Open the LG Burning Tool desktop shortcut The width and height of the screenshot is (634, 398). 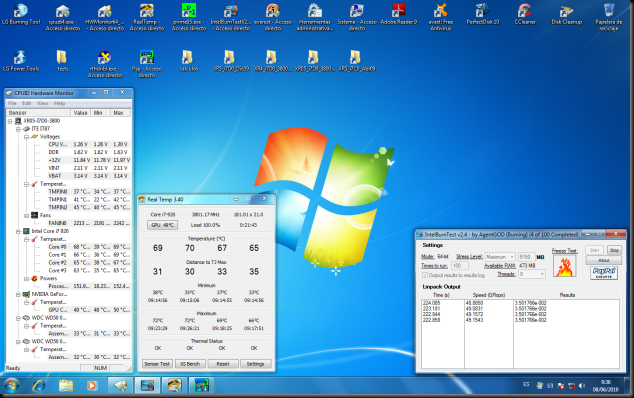[x=21, y=15]
